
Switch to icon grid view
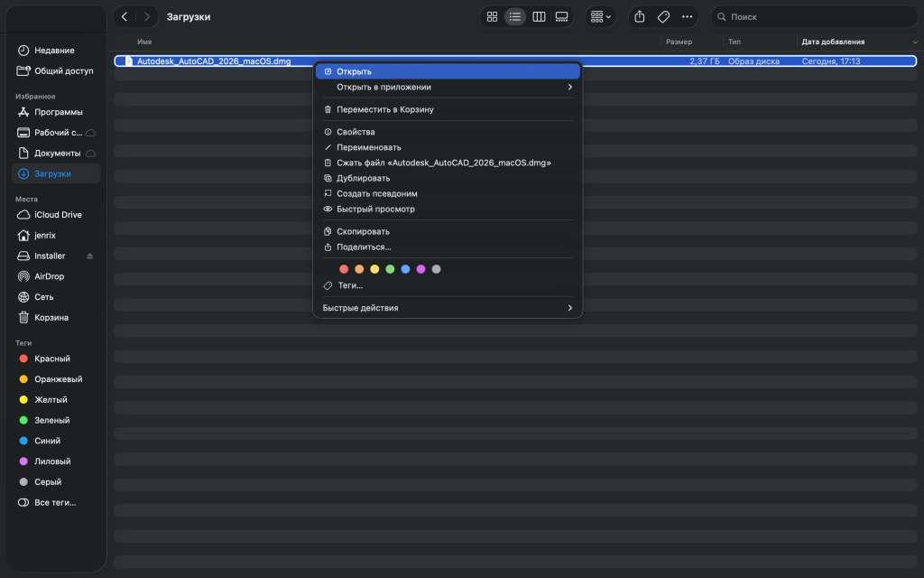click(492, 16)
